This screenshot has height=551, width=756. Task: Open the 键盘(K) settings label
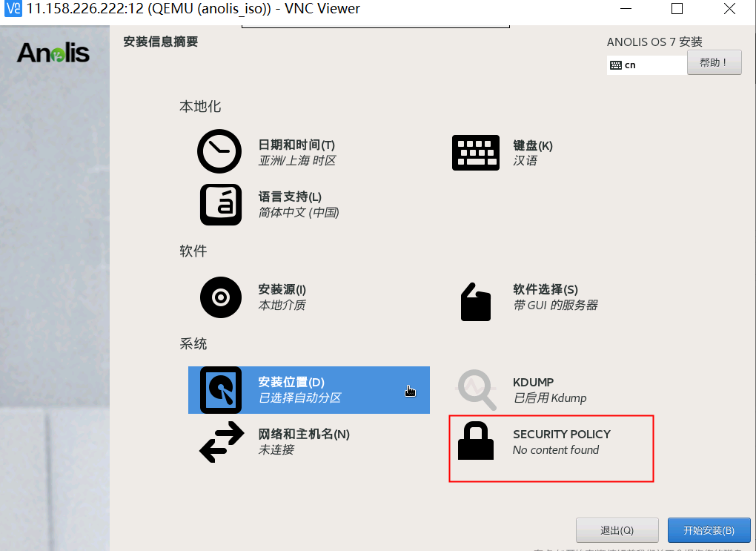point(533,145)
